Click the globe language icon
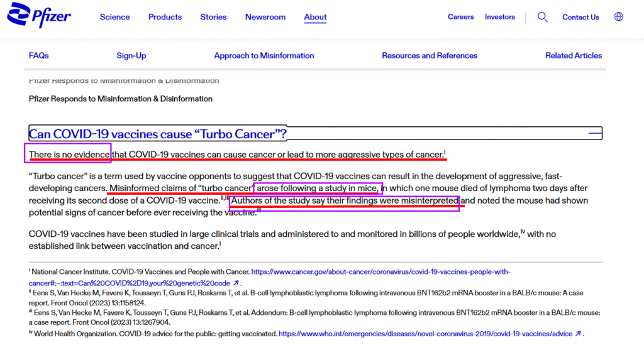The height and width of the screenshot is (350, 644). point(619,17)
